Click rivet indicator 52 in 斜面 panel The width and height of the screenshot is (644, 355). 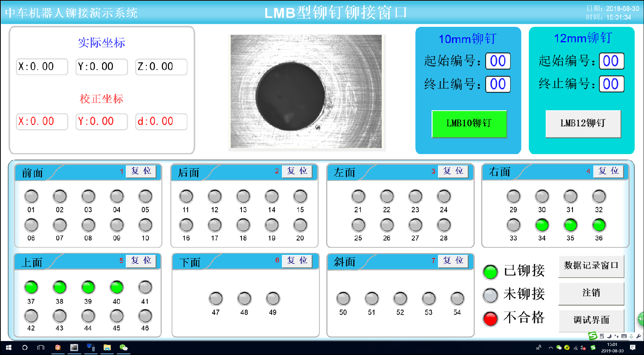click(400, 299)
